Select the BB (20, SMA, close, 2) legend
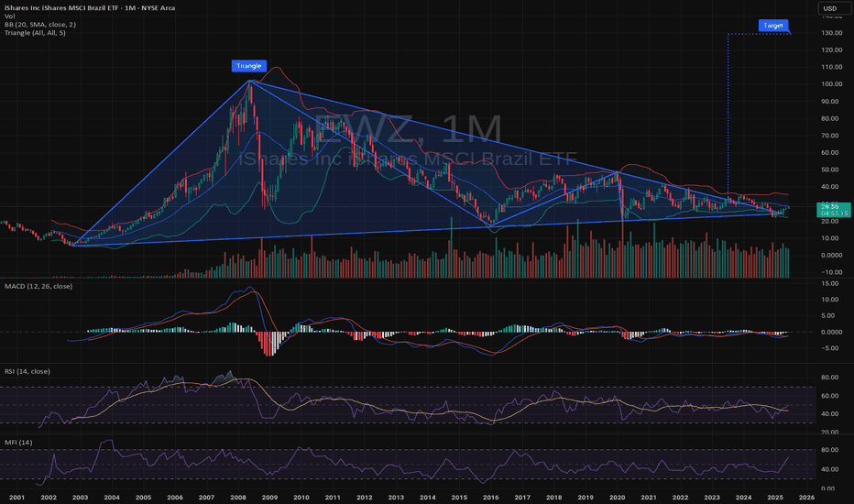The image size is (854, 504). coord(40,25)
